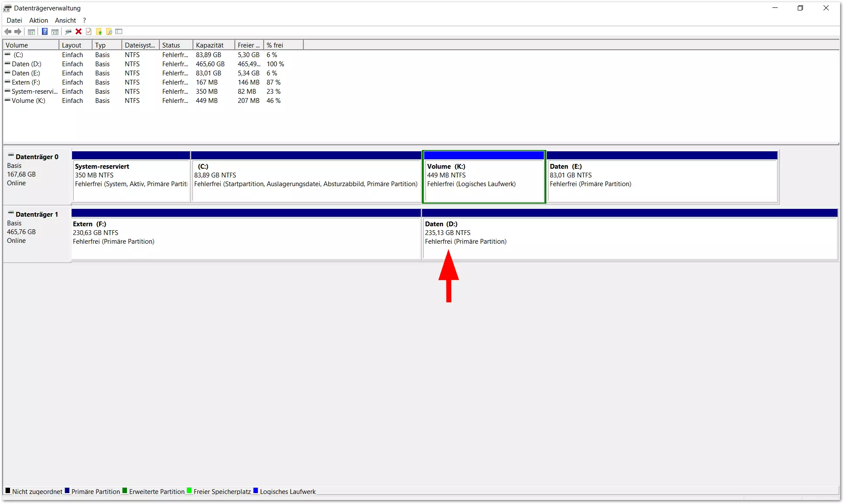
Task: Click the checklist settings toolbar icon
Action: coord(119,31)
